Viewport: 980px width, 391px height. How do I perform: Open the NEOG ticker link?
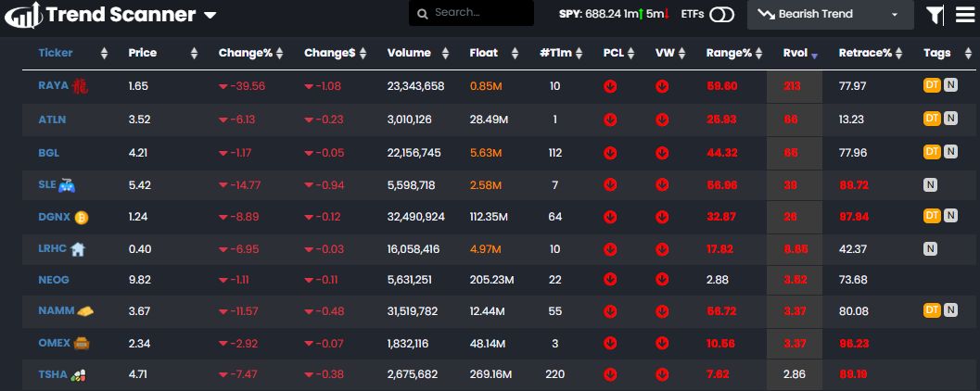[x=53, y=279]
